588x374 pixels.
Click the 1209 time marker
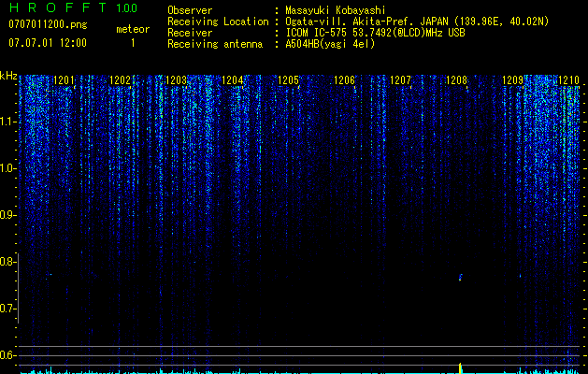(512, 80)
